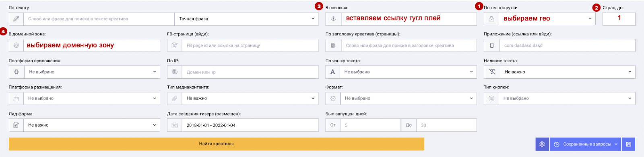The height and width of the screenshot is (157, 644).
Task: Expand the 'По языку текста' dropdown
Action: click(x=409, y=72)
